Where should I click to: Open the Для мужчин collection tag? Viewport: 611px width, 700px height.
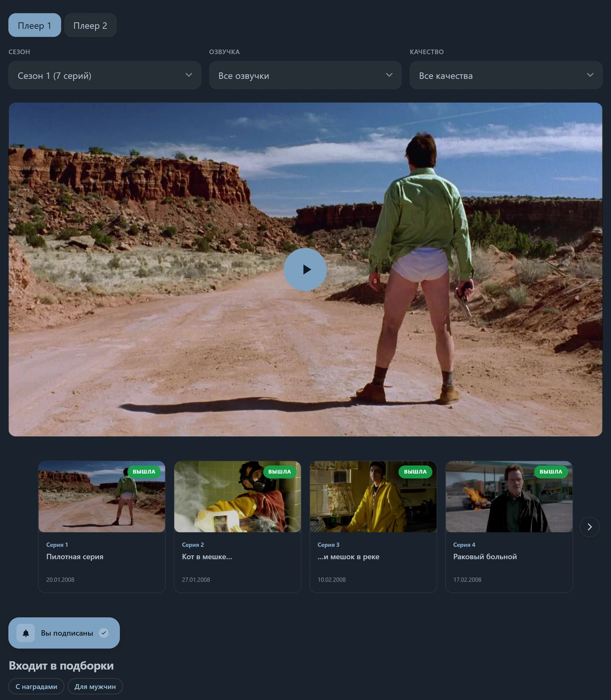click(95, 686)
